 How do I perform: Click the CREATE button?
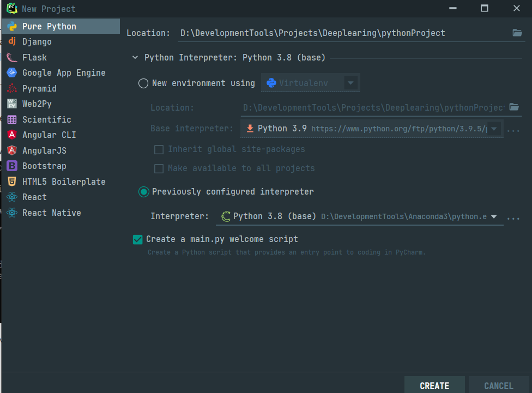pyautogui.click(x=434, y=385)
